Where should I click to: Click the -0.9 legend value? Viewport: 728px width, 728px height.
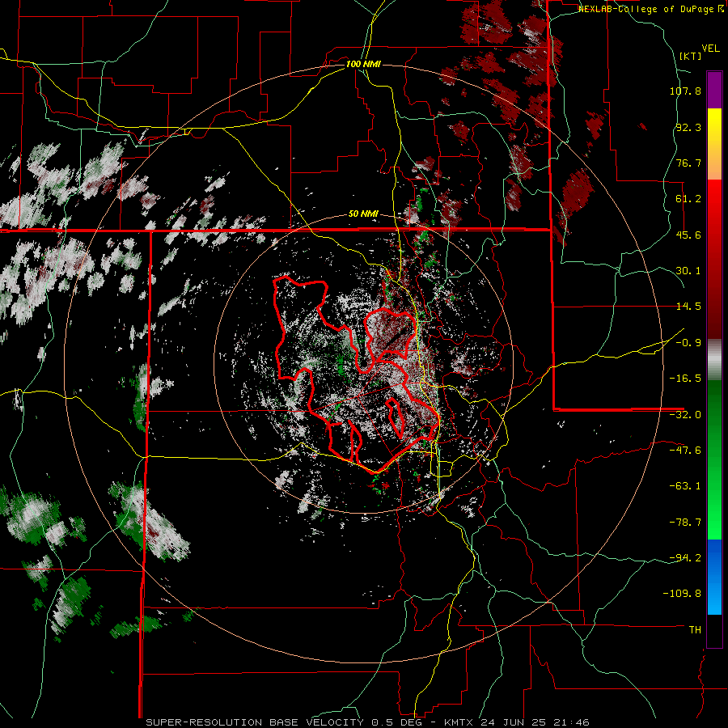[x=688, y=343]
